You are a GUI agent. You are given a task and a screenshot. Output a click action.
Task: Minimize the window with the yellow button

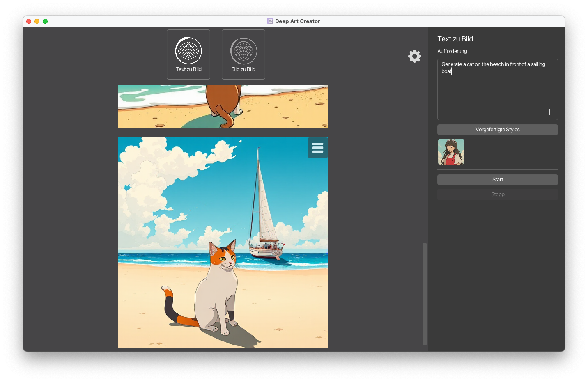pyautogui.click(x=37, y=21)
